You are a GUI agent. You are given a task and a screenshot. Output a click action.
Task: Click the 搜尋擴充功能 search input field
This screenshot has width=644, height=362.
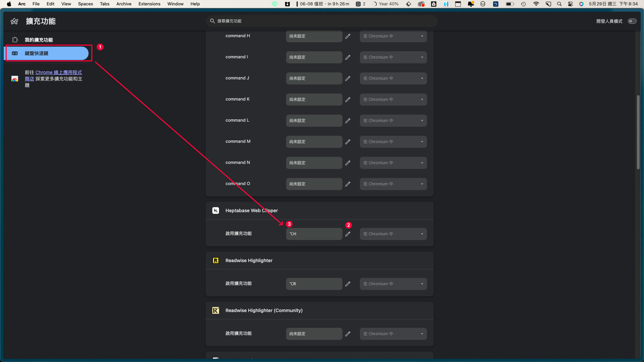point(322,21)
